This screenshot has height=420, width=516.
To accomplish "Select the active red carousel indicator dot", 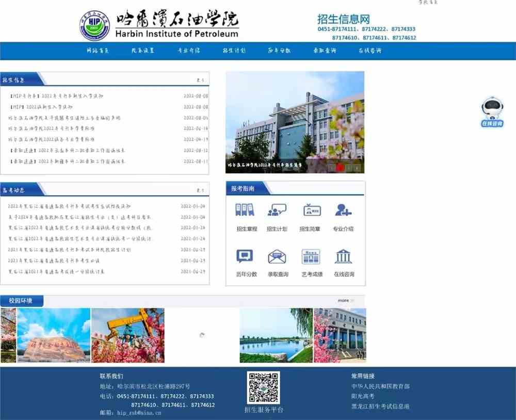I will 340,168.
